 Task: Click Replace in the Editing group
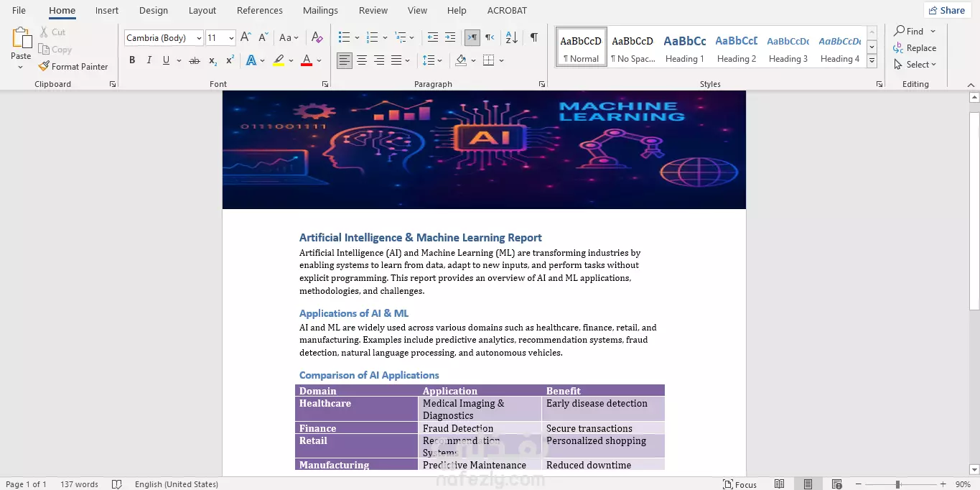coord(915,48)
